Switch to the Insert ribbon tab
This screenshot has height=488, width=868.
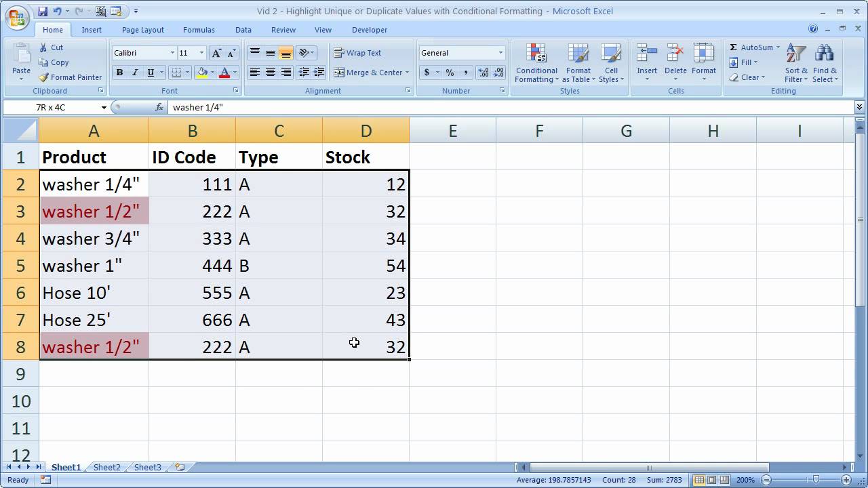point(92,30)
